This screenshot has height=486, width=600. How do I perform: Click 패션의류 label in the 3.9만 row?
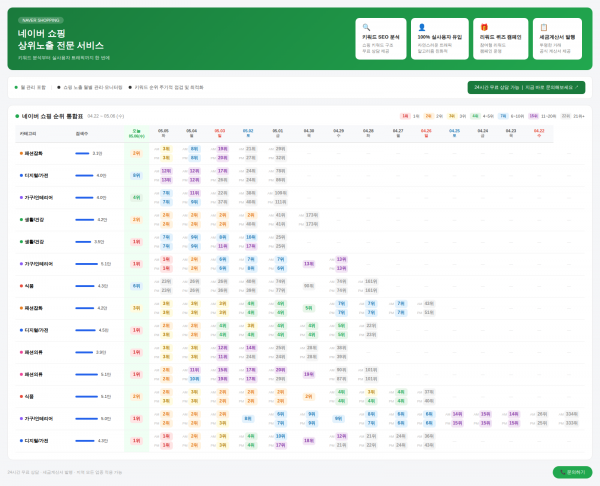(x=34, y=352)
